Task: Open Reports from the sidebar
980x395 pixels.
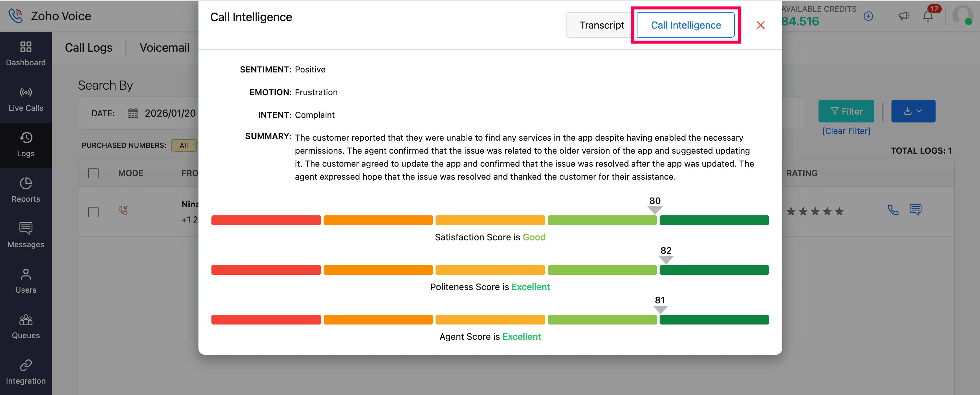Action: [26, 190]
